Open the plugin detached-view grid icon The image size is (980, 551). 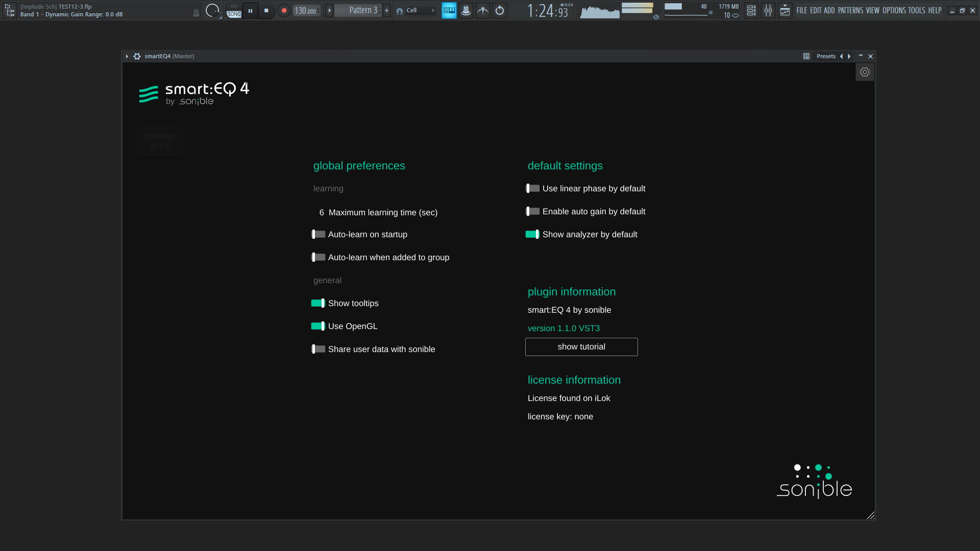point(806,56)
